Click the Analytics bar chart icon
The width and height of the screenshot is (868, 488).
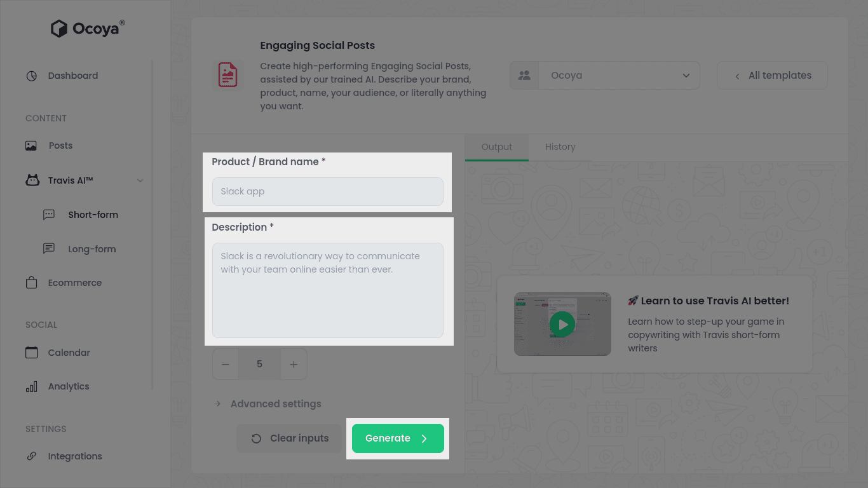coord(31,386)
